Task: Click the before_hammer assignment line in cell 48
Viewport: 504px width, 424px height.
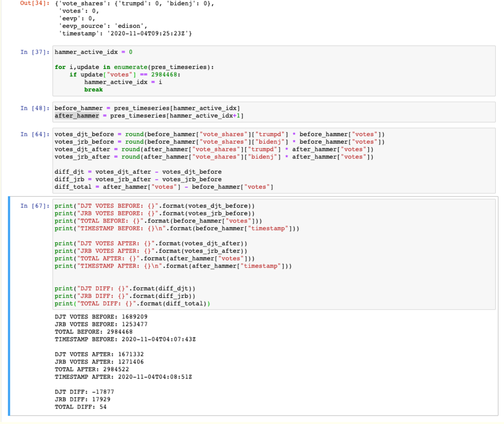Action: coord(147,108)
